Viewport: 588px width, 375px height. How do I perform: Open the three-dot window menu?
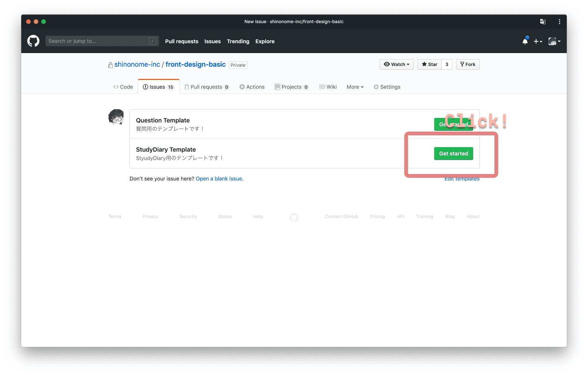coord(560,22)
